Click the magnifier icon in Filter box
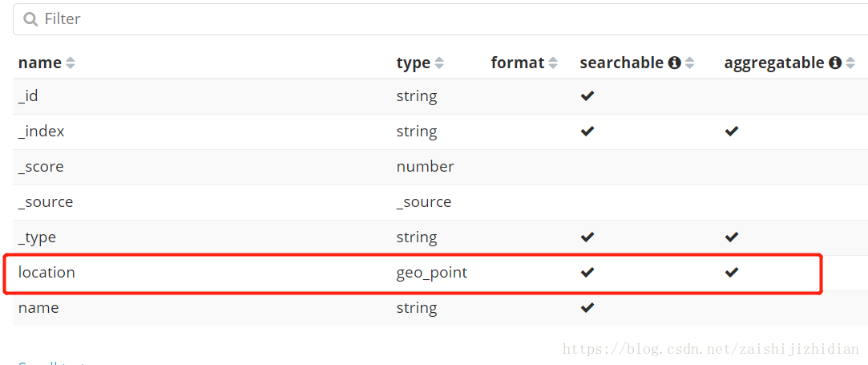Screen dimensions: 868x365 point(30,19)
